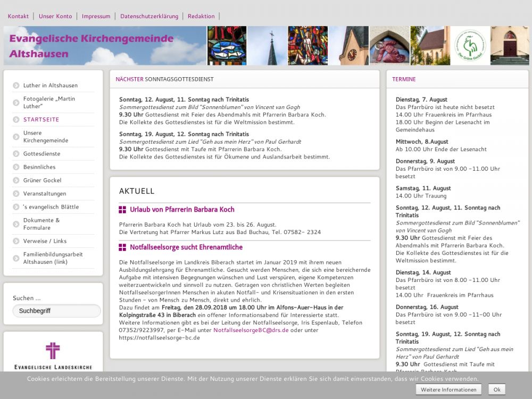532x399 pixels.
Task: Click the Suchbegriff search field
Action: tap(56, 311)
